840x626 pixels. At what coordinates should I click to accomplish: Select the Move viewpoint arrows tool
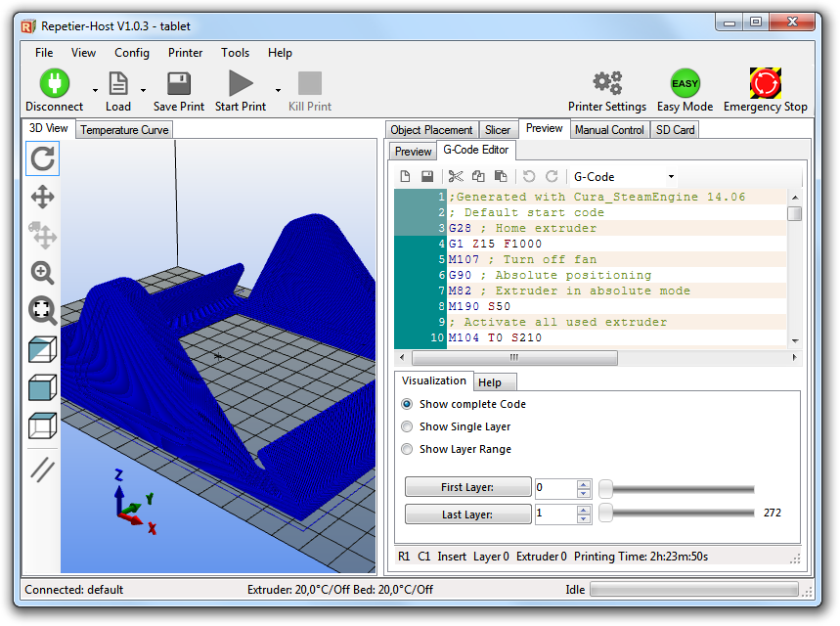tap(42, 198)
